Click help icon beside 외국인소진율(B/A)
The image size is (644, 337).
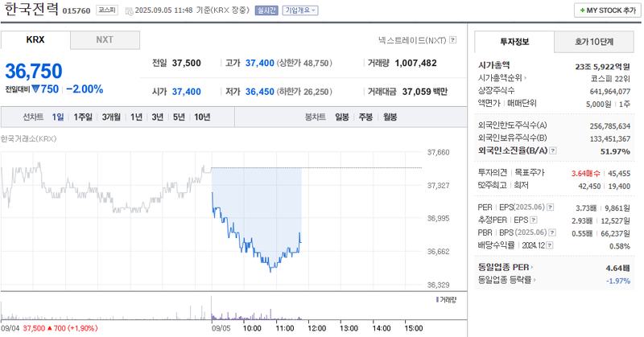click(x=553, y=150)
